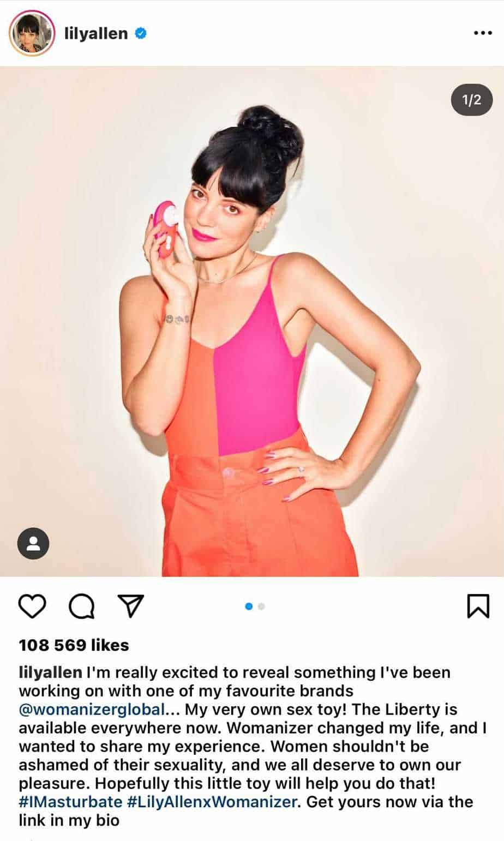The height and width of the screenshot is (841, 504).
Task: Tap the pink device held in photo
Action: (165, 228)
